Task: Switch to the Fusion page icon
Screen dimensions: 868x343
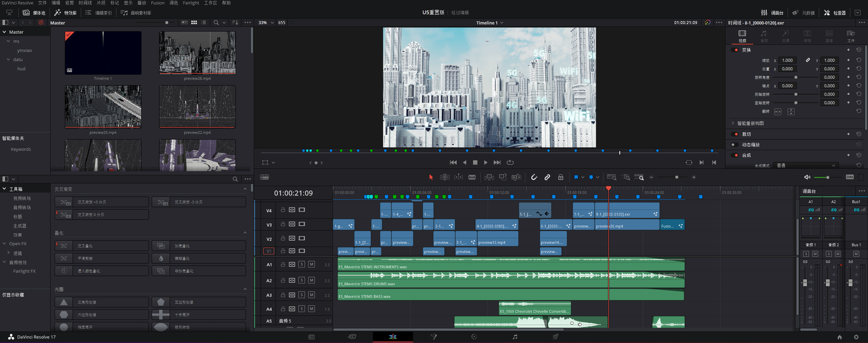Action: click(433, 337)
